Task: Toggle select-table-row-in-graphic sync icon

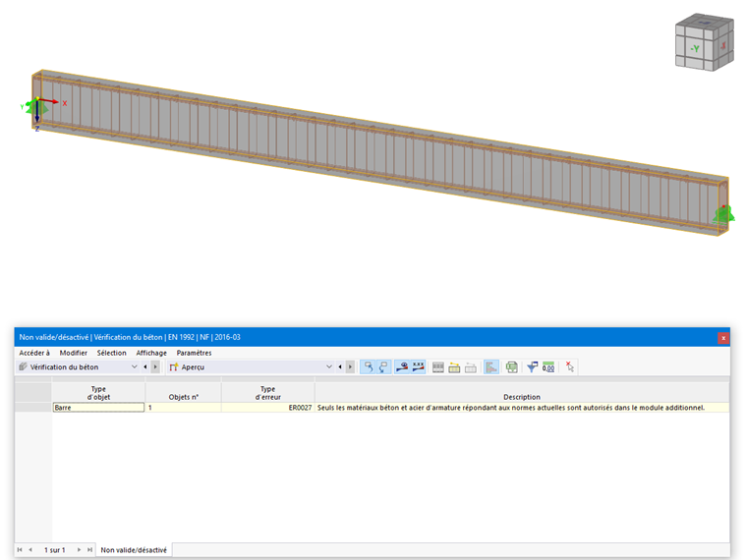Action: [383, 366]
